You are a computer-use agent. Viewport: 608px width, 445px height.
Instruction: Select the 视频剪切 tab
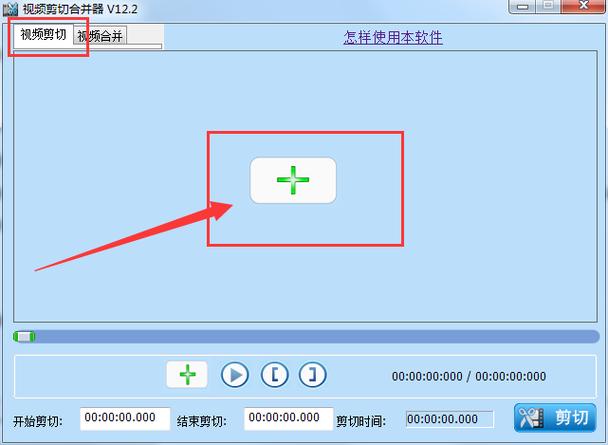coord(43,35)
